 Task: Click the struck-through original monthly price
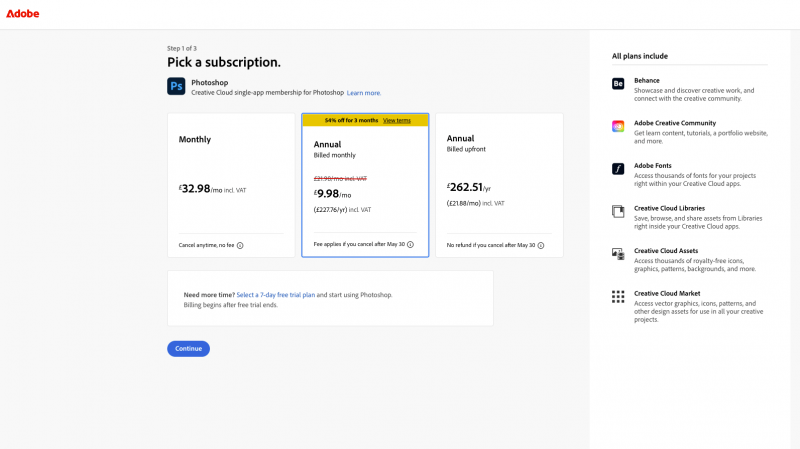click(340, 179)
